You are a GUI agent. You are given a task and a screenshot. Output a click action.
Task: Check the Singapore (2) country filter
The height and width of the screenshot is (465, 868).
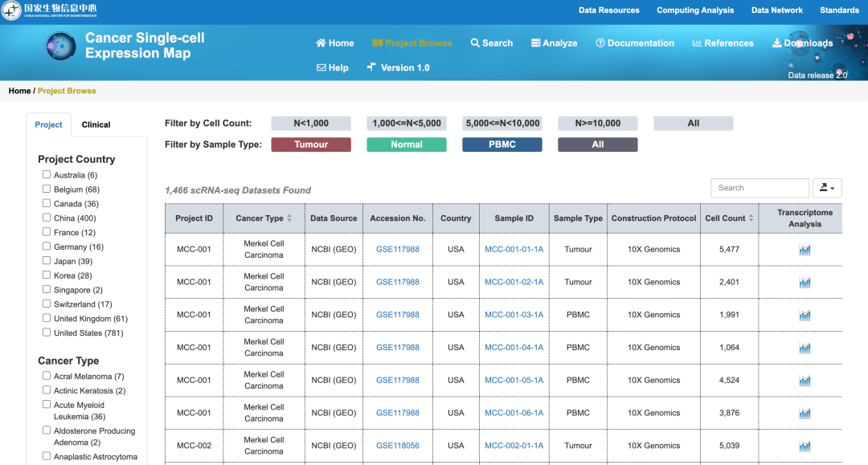pos(47,290)
